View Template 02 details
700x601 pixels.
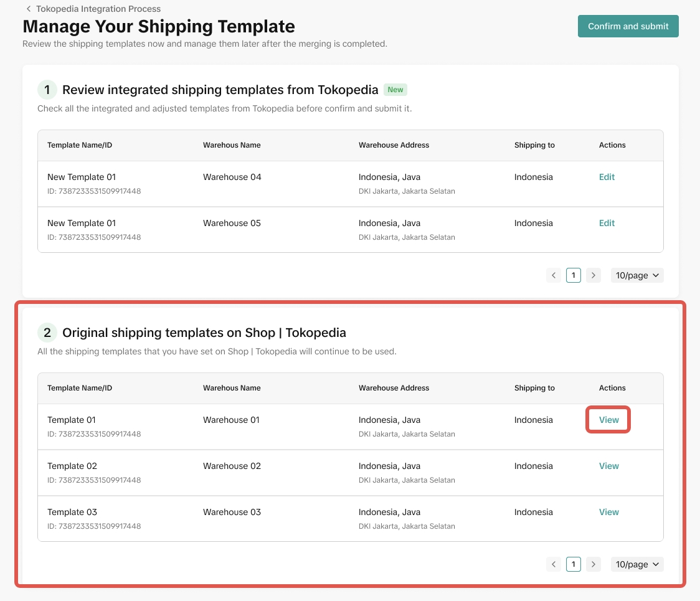point(608,466)
